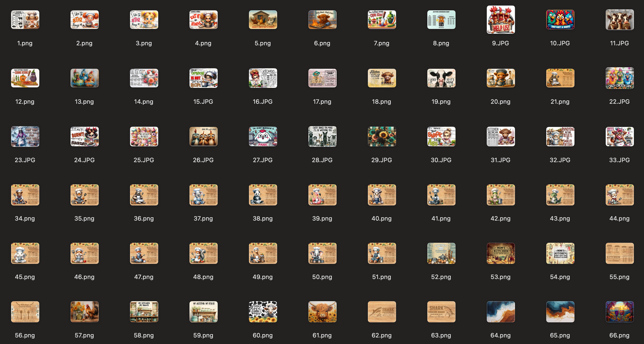Image resolution: width=644 pixels, height=344 pixels.
Task: Select the 11.JPG cows image
Action: coord(619,20)
